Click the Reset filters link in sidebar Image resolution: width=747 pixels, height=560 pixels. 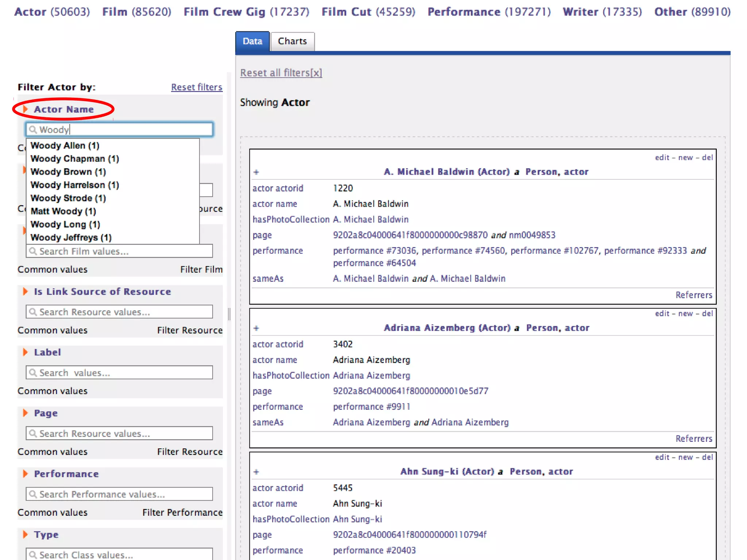pyautogui.click(x=197, y=87)
